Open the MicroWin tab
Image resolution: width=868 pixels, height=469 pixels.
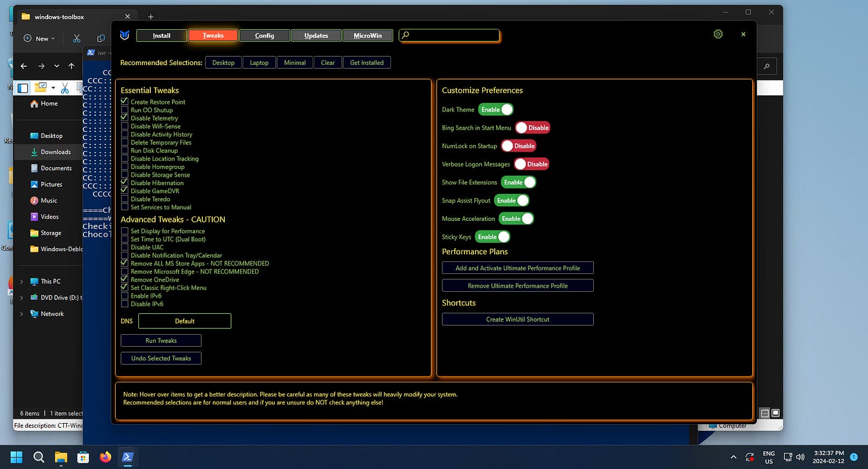pyautogui.click(x=368, y=35)
